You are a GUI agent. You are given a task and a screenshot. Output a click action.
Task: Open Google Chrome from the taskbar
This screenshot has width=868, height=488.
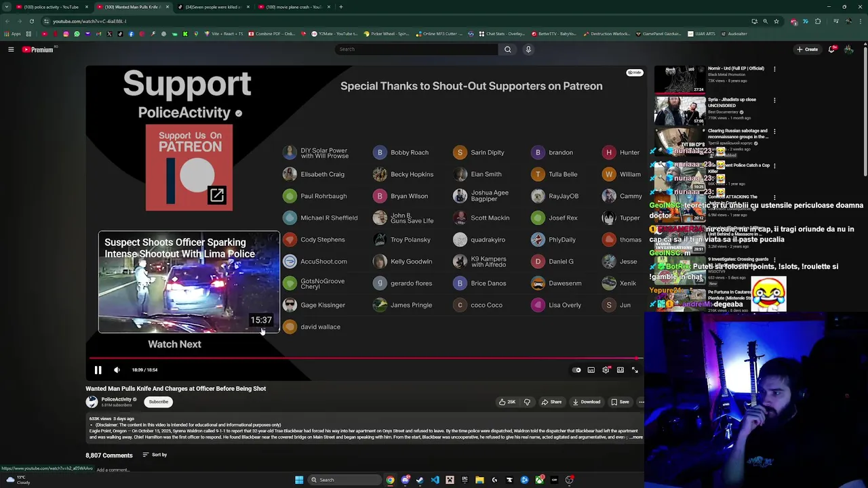pos(390,480)
